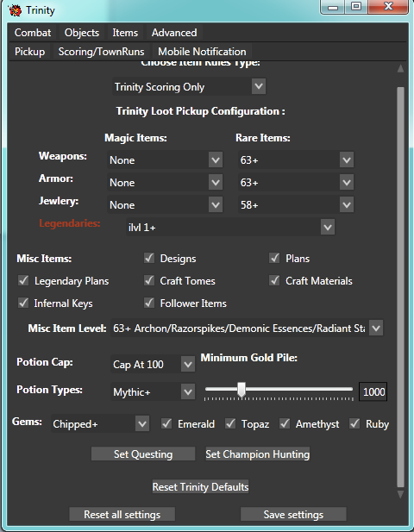Open Rare Items Weapons 63+ dropdown

coord(296,160)
